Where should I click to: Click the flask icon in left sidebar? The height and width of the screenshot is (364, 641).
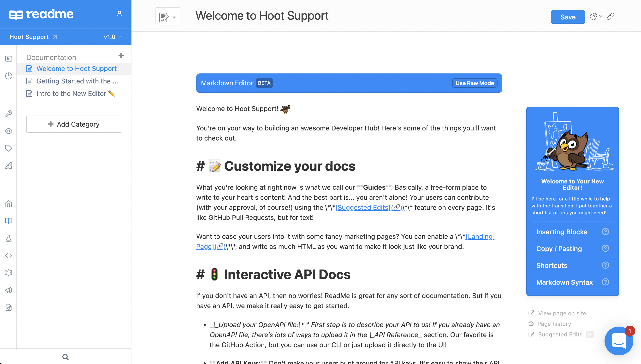pyautogui.click(x=9, y=238)
